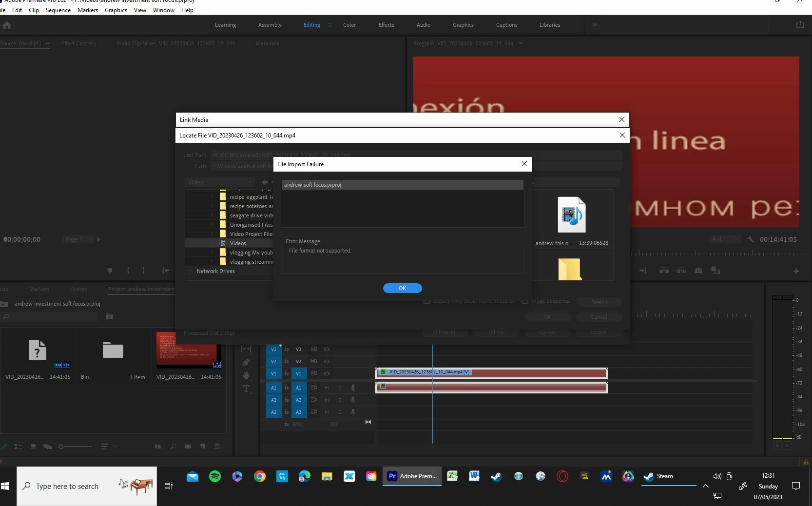Expand the Network Drives tree node

tap(190, 271)
